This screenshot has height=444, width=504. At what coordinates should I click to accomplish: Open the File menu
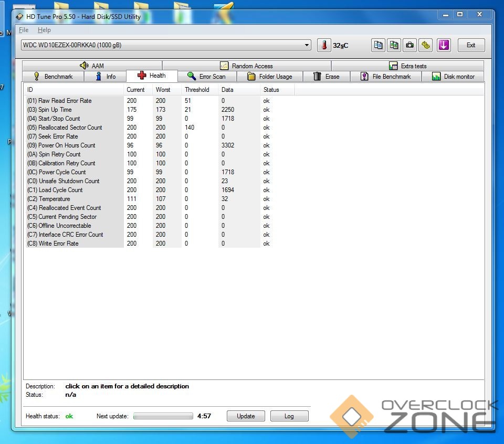[x=24, y=30]
